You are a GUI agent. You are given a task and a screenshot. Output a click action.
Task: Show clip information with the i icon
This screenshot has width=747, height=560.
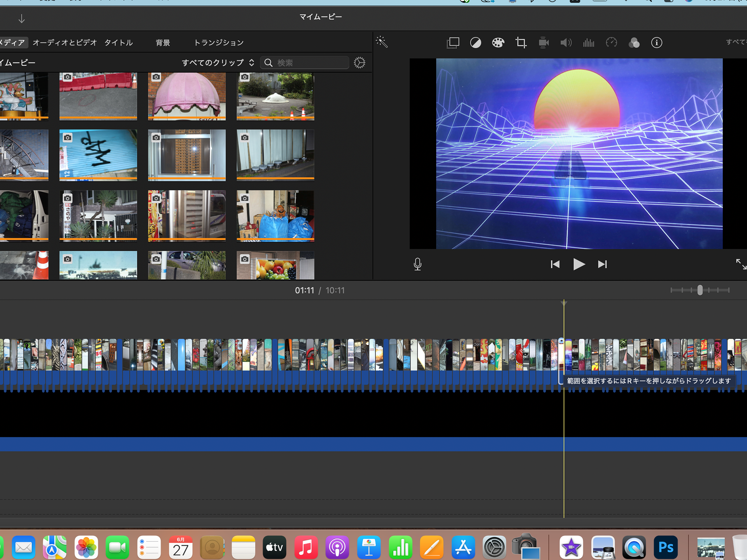[x=657, y=43]
